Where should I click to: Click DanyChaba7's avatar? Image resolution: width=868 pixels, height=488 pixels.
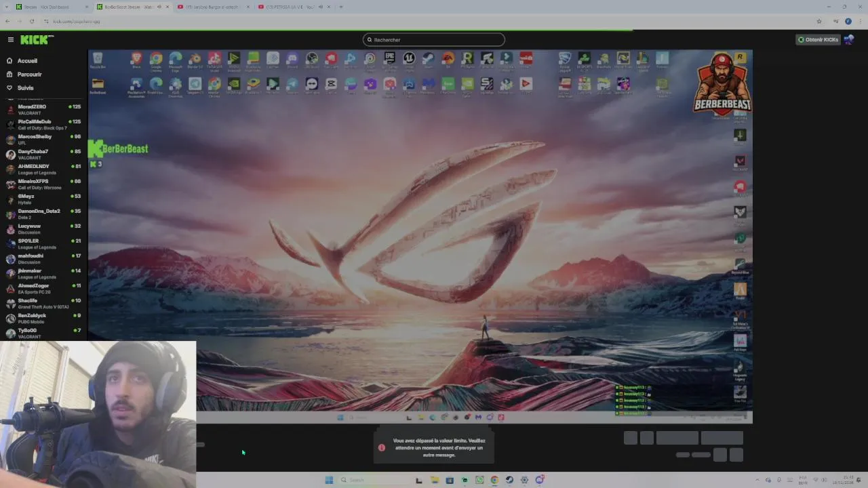click(x=10, y=155)
